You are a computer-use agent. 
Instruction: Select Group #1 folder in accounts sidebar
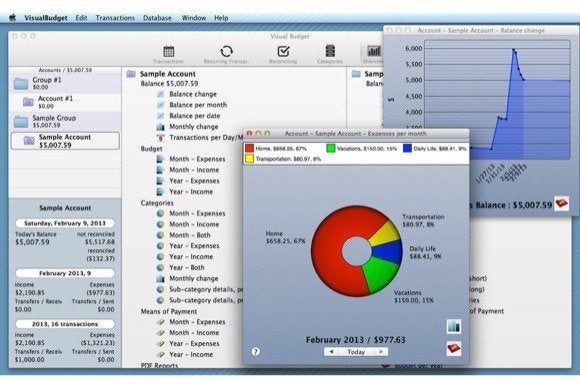coord(65,83)
